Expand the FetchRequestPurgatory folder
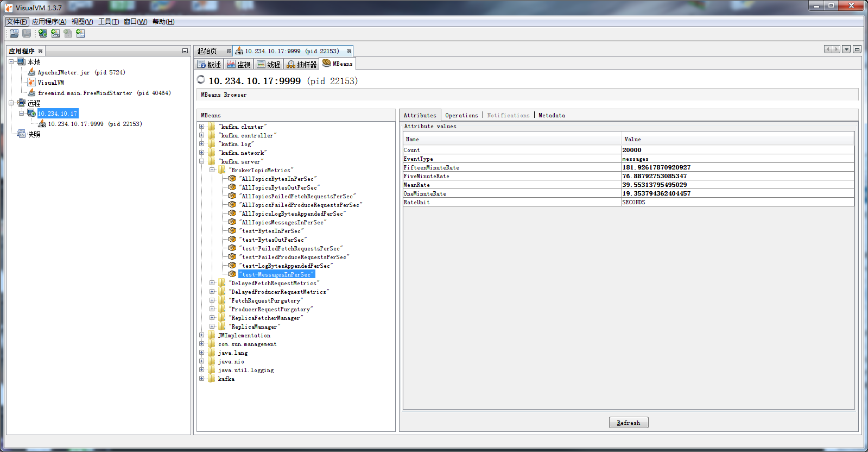Screen dimensions: 868x452 tap(212, 300)
